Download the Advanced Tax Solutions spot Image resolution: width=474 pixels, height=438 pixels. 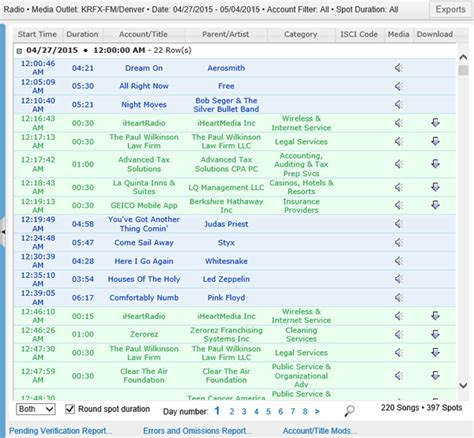(x=435, y=164)
